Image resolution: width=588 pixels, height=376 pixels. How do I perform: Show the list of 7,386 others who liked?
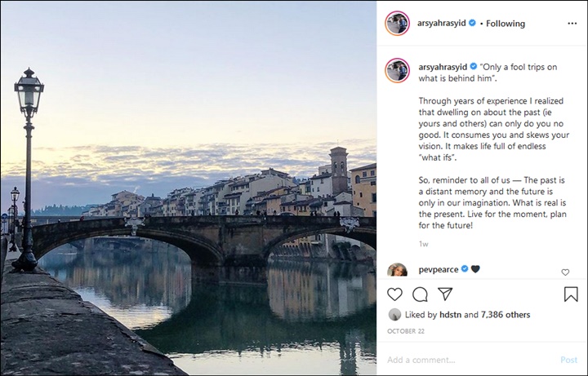point(506,315)
